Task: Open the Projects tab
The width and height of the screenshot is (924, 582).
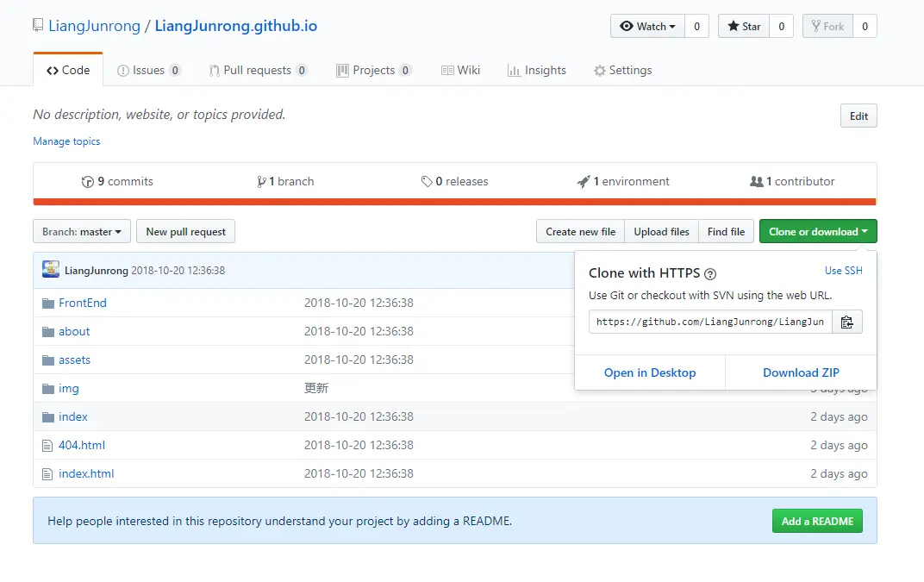Action: pos(373,70)
